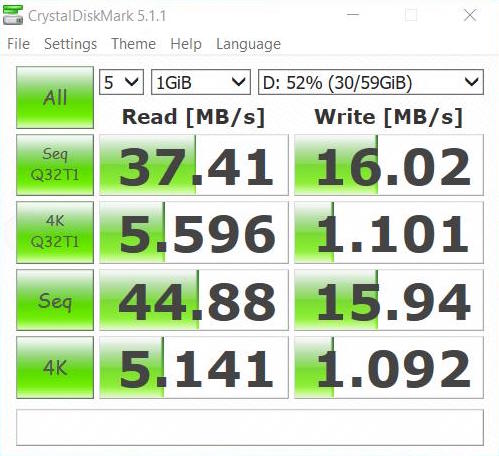Click the Seq read result 44.88
Image resolution: width=499 pixels, height=456 pixels.
click(194, 300)
